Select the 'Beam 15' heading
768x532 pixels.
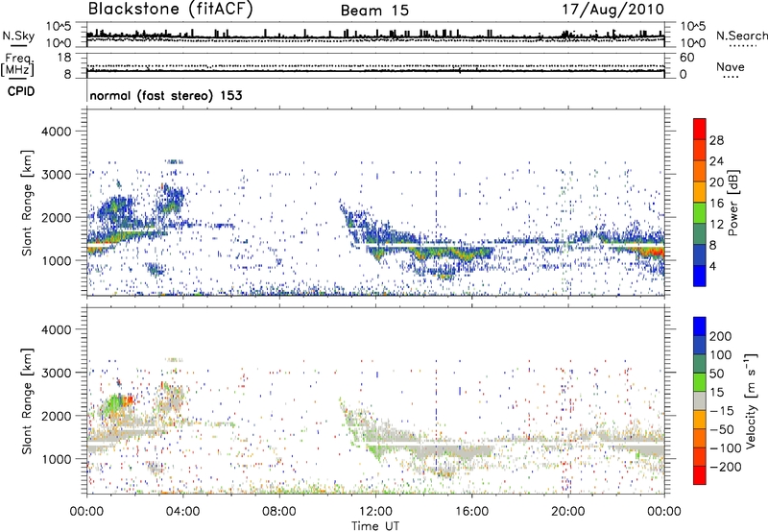pos(374,11)
